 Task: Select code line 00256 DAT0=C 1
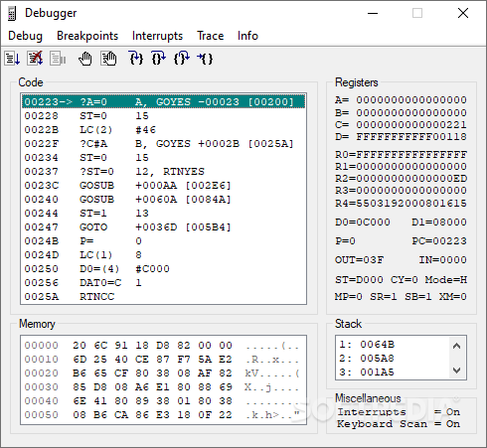coord(163,283)
